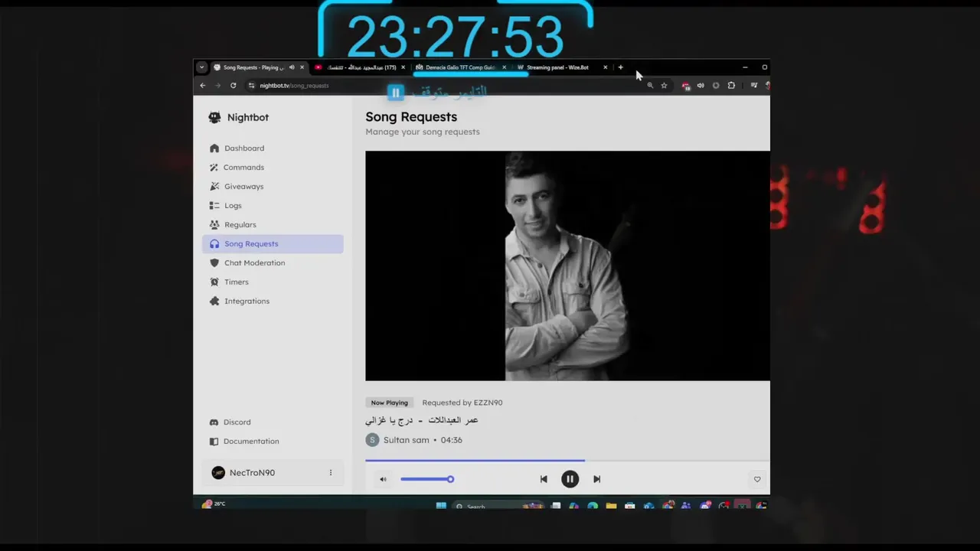Select Regulars in the sidebar
This screenshot has width=980, height=551.
pos(273,224)
